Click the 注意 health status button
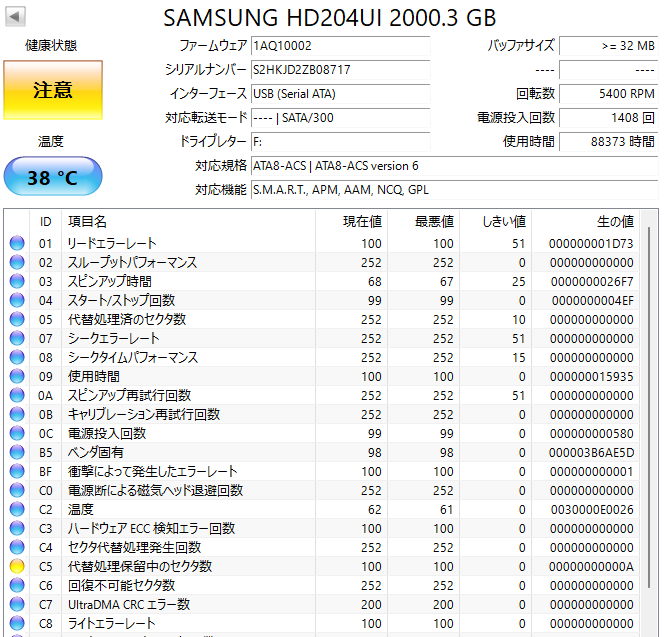 point(53,90)
